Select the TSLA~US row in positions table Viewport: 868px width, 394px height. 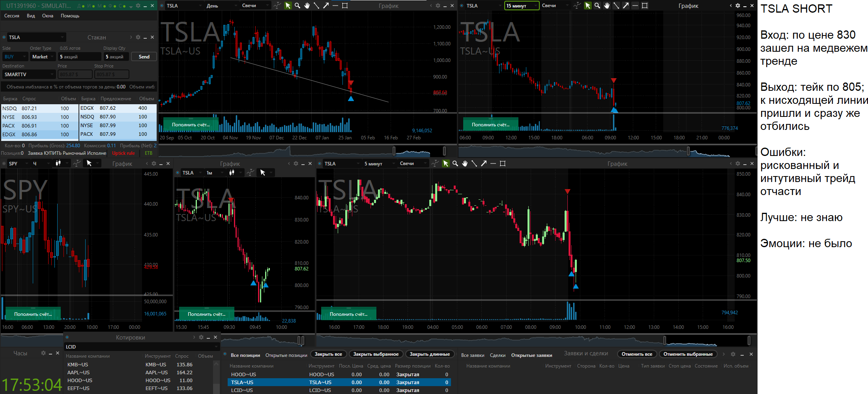(339, 382)
